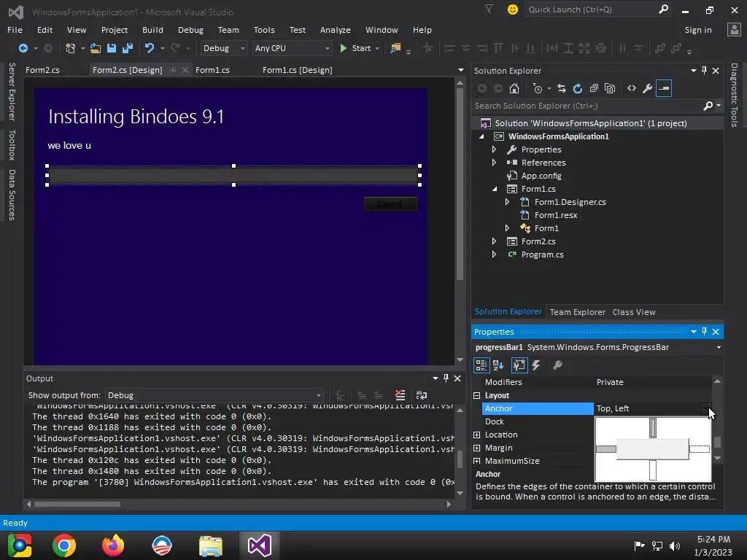This screenshot has height=560, width=747.
Task: Open the Server Explorer side tab
Action: pos(12,91)
